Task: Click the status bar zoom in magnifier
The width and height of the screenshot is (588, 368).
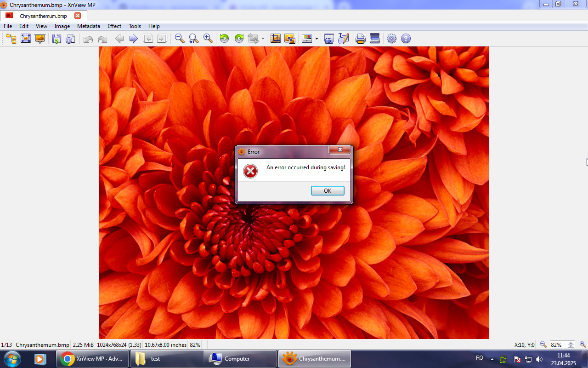Action: click(x=582, y=345)
